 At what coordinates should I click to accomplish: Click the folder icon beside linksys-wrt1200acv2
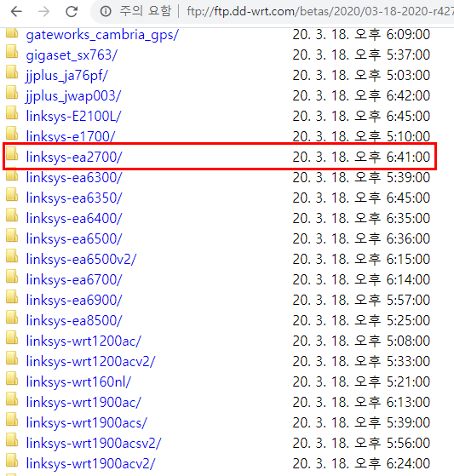pos(12,358)
